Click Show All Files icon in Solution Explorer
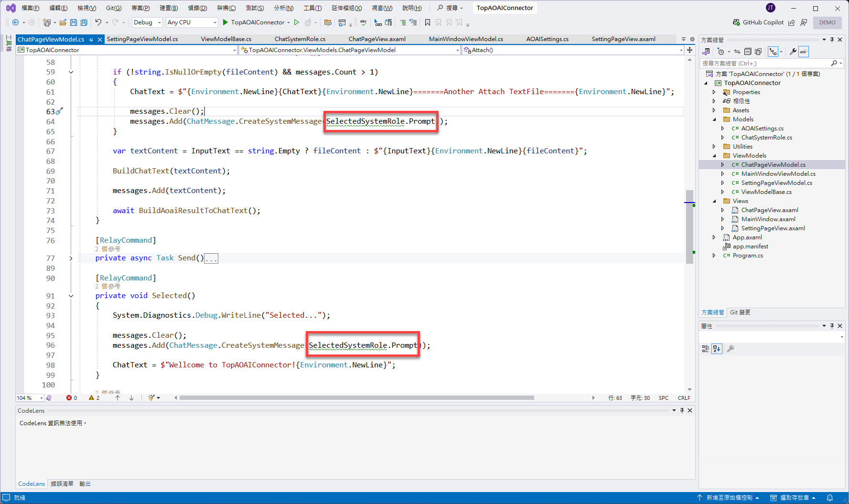The height and width of the screenshot is (504, 849). 758,52
